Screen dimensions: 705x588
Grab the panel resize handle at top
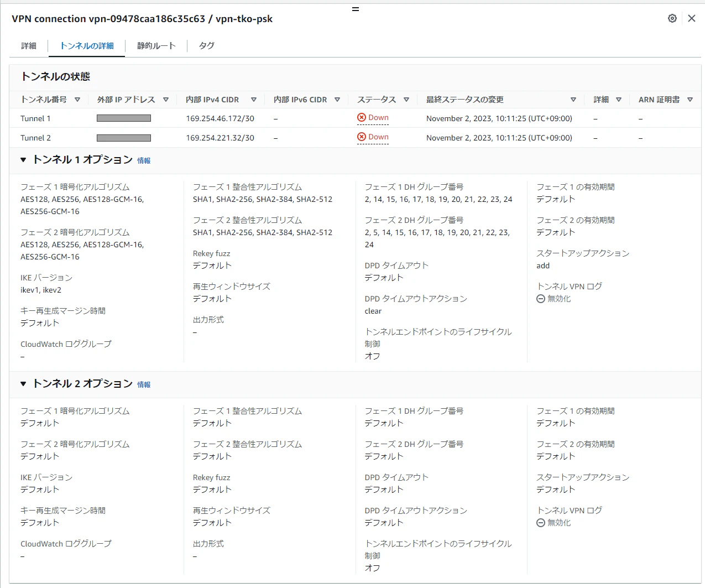click(x=356, y=9)
